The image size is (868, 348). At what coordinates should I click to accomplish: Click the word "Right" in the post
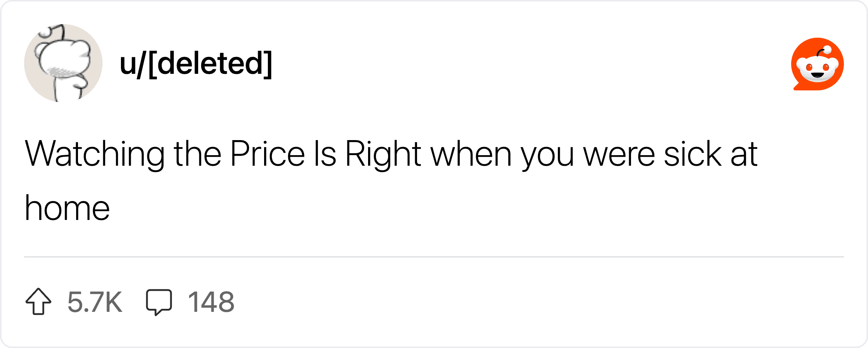click(383, 154)
